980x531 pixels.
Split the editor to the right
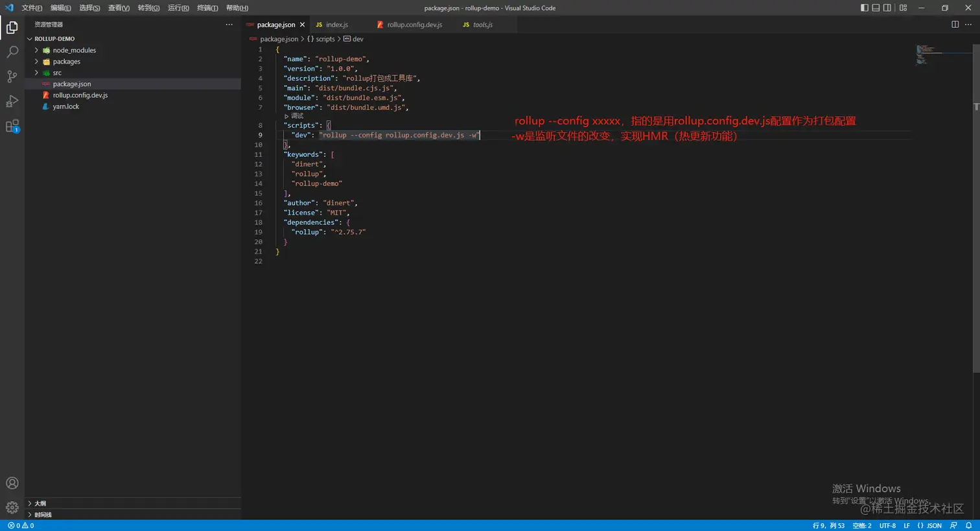(955, 25)
